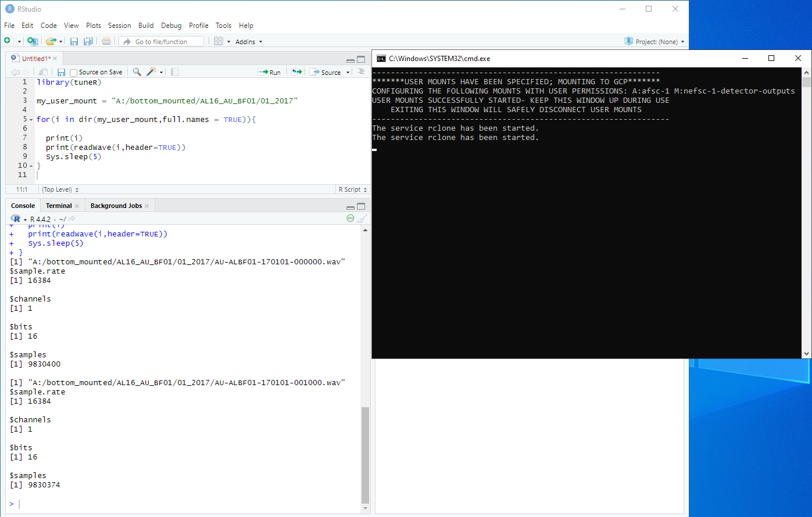
Task: Expand the Addins dropdown
Action: (249, 42)
